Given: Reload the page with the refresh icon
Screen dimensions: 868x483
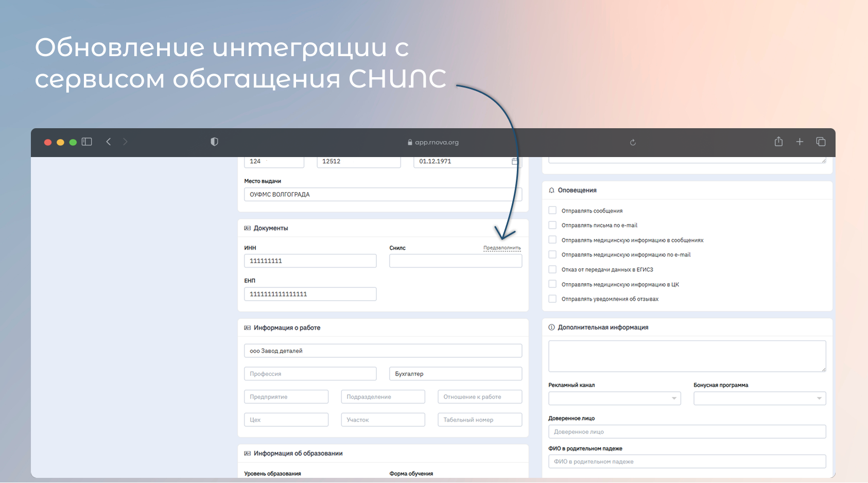Looking at the screenshot, I should (x=633, y=143).
